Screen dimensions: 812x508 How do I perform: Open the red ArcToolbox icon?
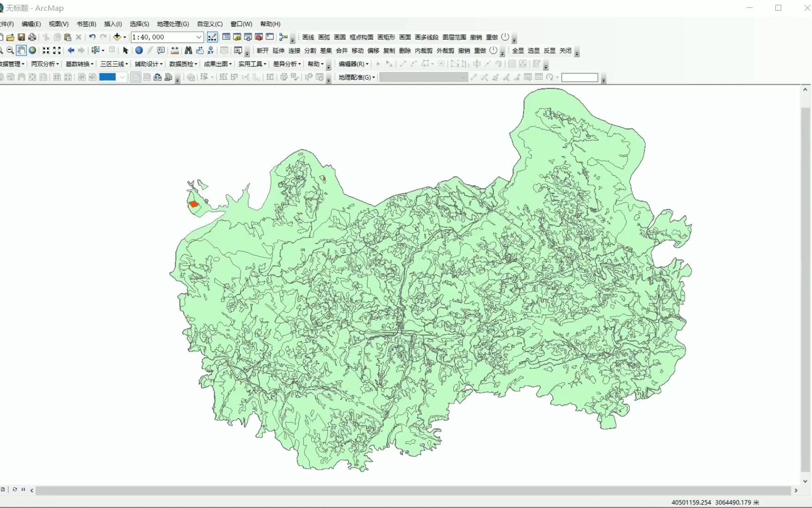point(258,37)
